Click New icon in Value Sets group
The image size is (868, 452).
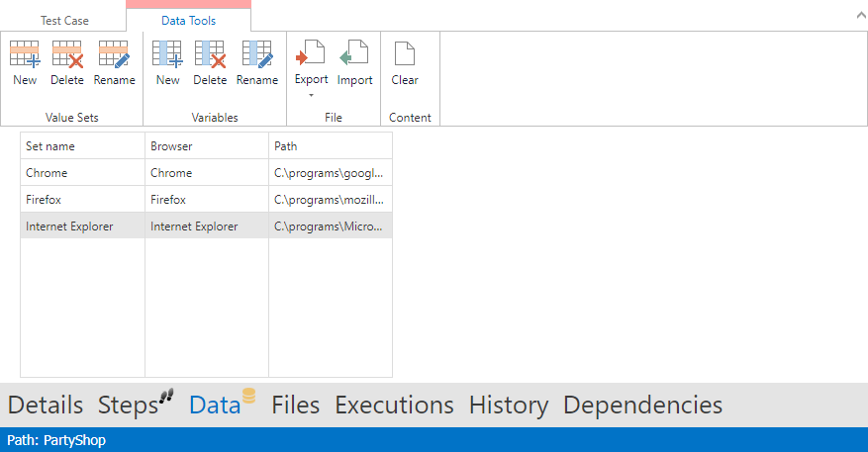(25, 54)
